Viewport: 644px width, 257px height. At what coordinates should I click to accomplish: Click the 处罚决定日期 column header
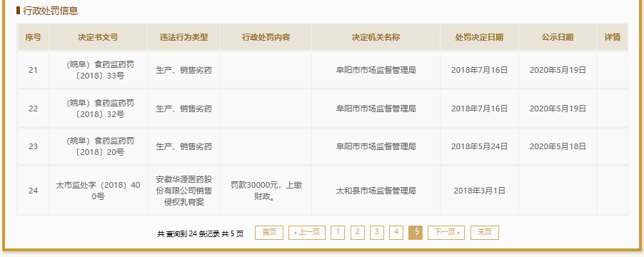pos(479,37)
